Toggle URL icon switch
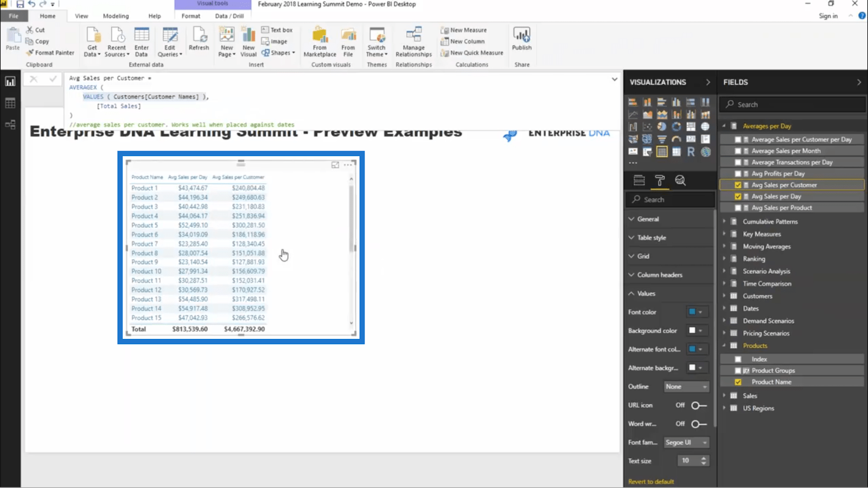Screen dimensions: 868x488 pyautogui.click(x=699, y=405)
